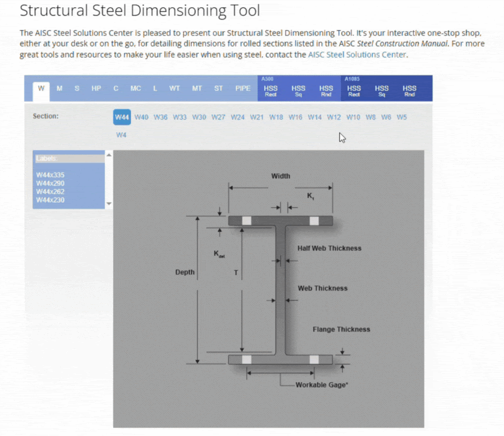The height and width of the screenshot is (436, 504).
Task: Switch to the M shapes tab
Action: [x=59, y=89]
